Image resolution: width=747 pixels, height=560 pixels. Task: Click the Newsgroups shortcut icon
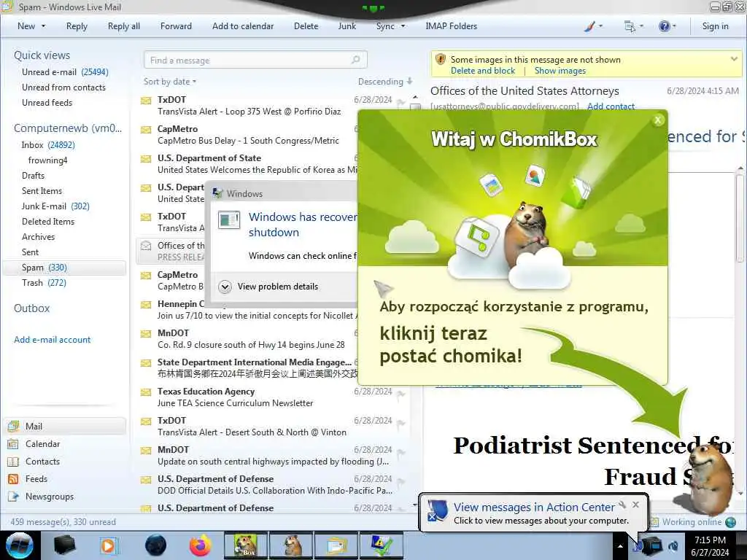(x=13, y=497)
